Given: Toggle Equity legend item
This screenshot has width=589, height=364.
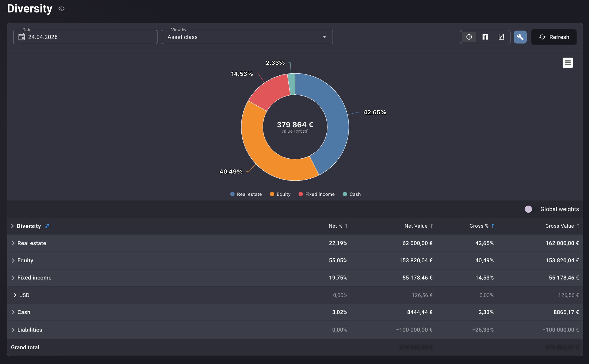Looking at the screenshot, I should click(280, 194).
